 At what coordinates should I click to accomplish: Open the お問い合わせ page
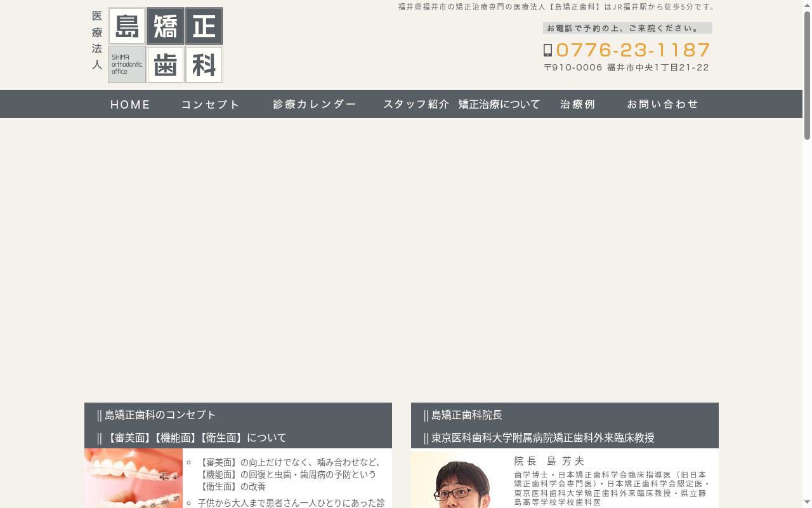pos(663,104)
